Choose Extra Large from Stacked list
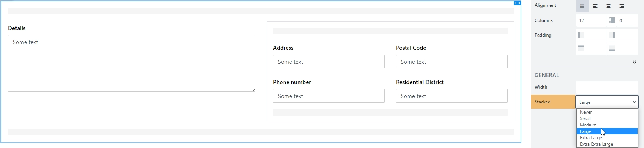 [x=607, y=138]
